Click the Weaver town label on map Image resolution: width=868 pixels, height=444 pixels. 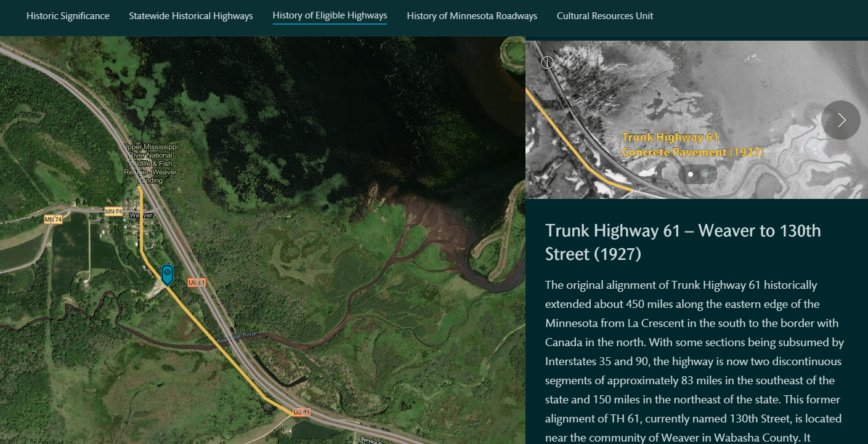coord(141,215)
